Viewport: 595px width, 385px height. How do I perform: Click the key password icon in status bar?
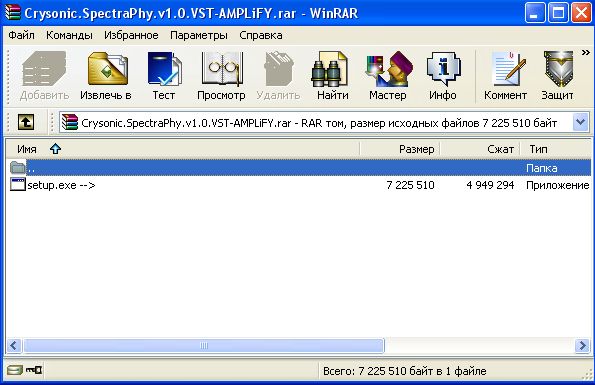(34, 369)
